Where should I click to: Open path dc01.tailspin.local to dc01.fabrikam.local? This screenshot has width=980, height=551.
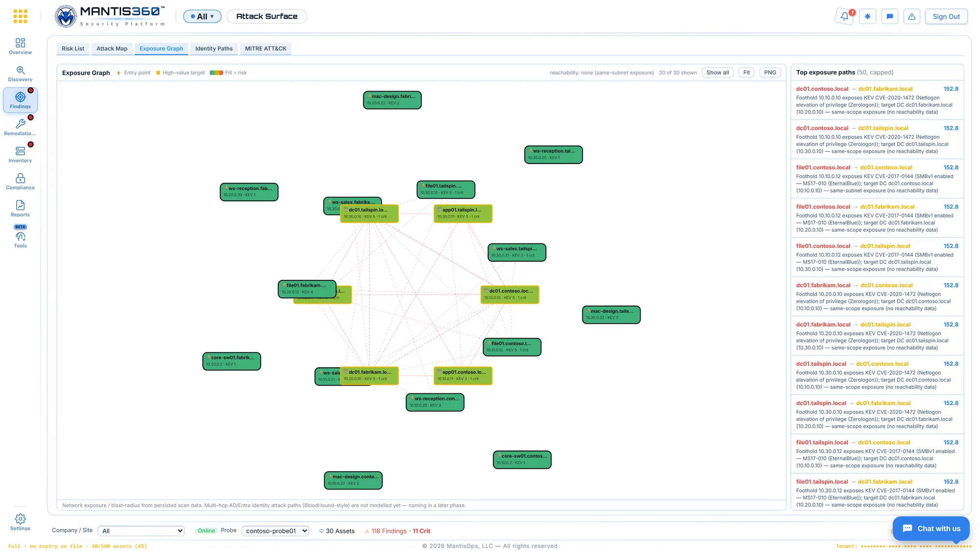[877, 414]
